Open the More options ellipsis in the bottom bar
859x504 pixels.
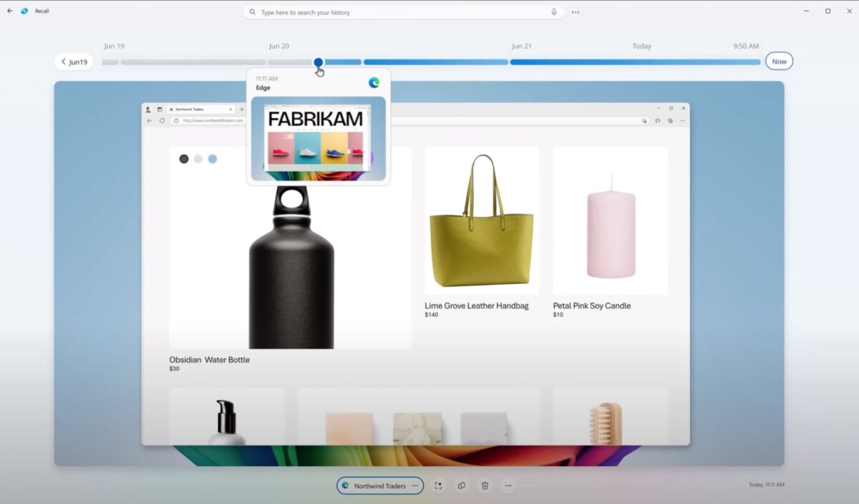coord(508,485)
